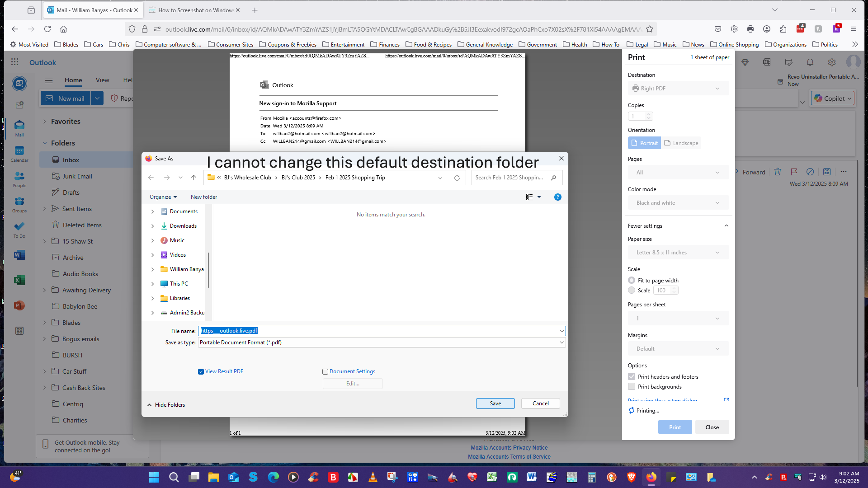Open People in Outlook left rail

tap(19, 179)
